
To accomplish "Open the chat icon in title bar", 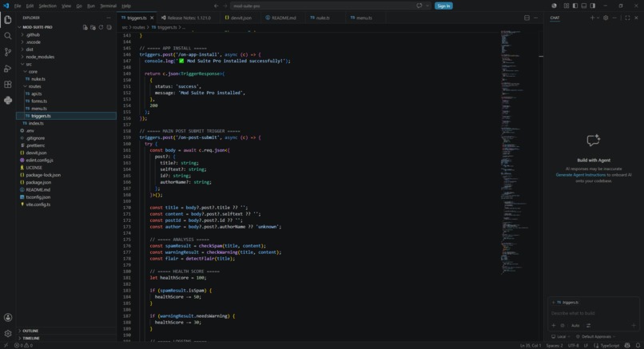I will click(x=419, y=6).
